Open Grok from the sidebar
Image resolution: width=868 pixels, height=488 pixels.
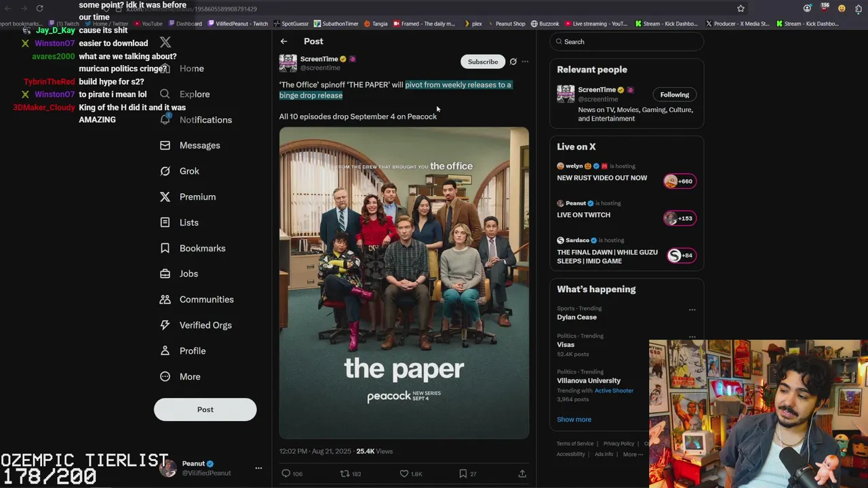click(189, 171)
